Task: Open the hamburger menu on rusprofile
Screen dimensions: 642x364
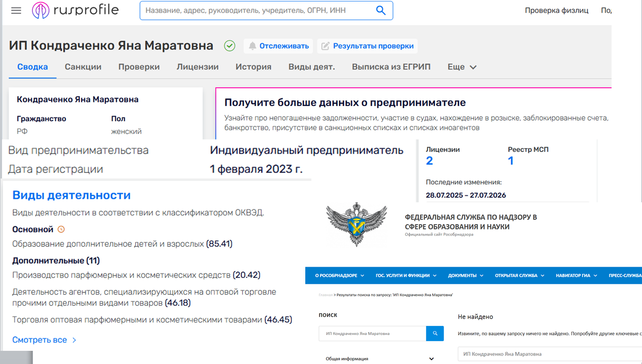Action: [x=16, y=10]
